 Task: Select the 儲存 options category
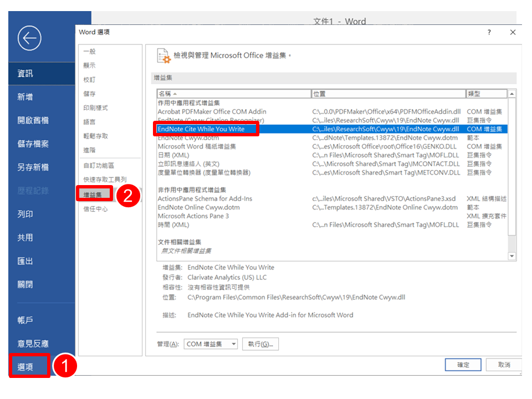[110, 94]
